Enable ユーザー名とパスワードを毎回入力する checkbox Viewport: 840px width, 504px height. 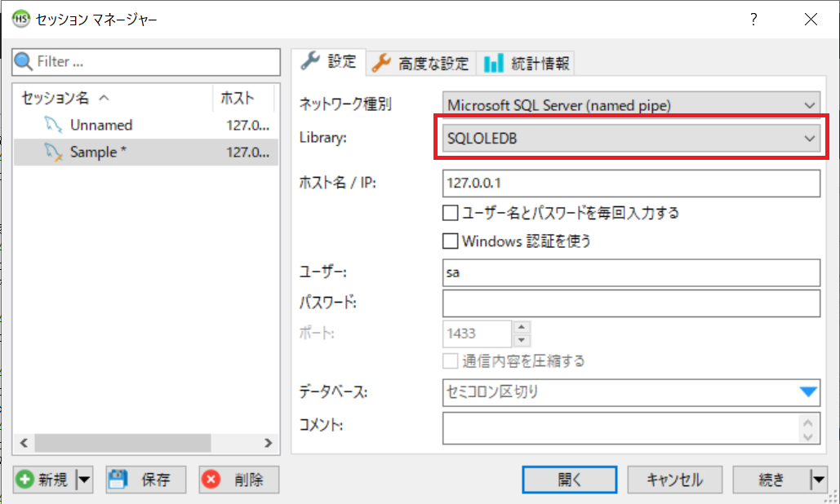pyautogui.click(x=451, y=213)
